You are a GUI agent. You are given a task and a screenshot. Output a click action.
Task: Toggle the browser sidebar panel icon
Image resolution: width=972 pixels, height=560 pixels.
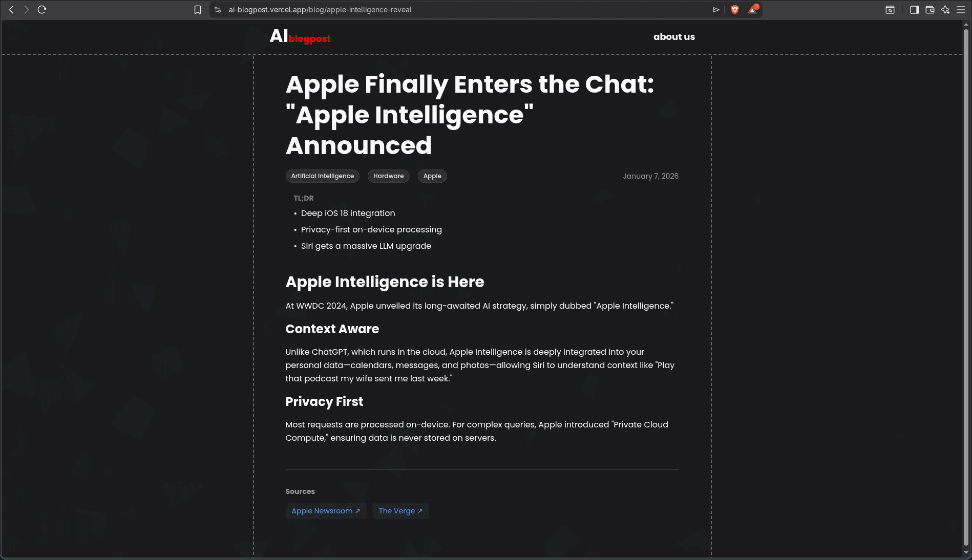[914, 10]
